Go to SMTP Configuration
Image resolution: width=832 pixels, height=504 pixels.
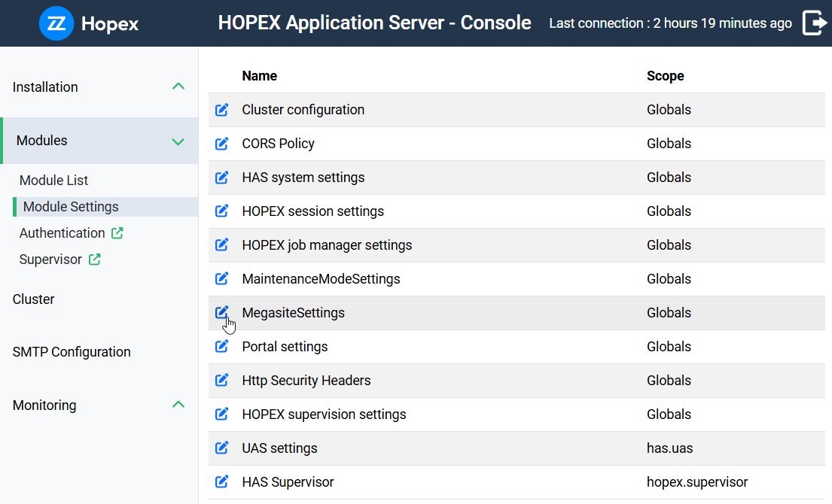coord(72,352)
